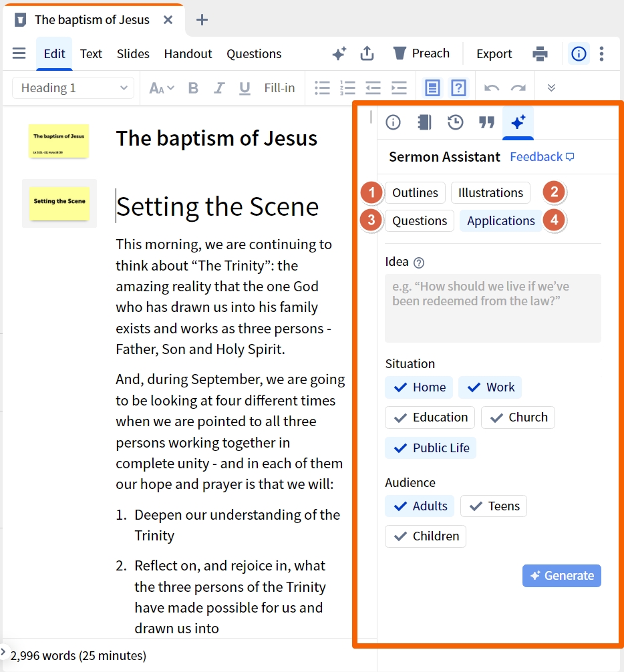This screenshot has height=672, width=624.
Task: Toggle the Education situation option
Action: [x=430, y=417]
